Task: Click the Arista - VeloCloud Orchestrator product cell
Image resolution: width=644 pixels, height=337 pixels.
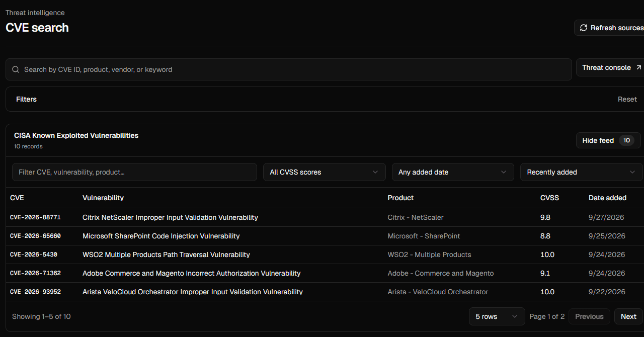Action: coord(438,292)
